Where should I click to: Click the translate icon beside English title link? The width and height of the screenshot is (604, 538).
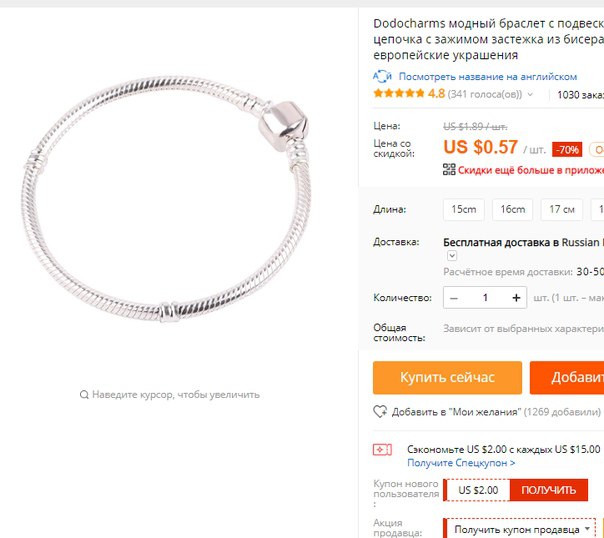tap(382, 76)
